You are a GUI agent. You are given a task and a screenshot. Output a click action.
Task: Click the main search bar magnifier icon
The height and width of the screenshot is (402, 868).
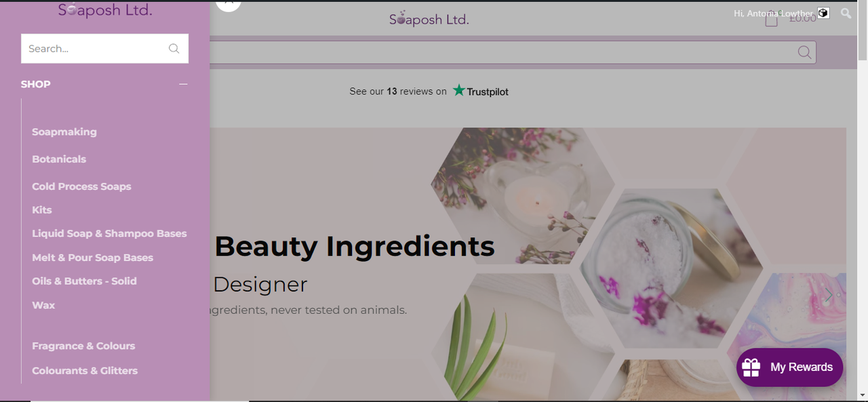pyautogui.click(x=804, y=52)
